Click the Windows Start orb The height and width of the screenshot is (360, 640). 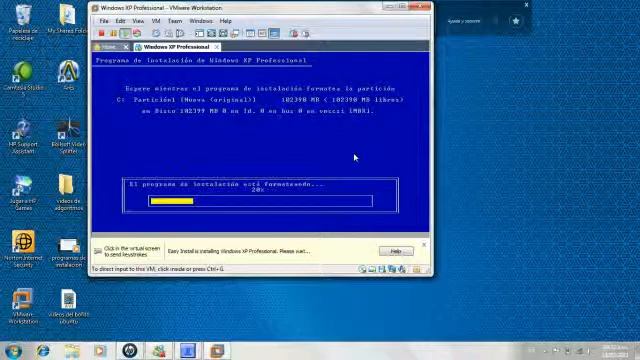(13, 351)
